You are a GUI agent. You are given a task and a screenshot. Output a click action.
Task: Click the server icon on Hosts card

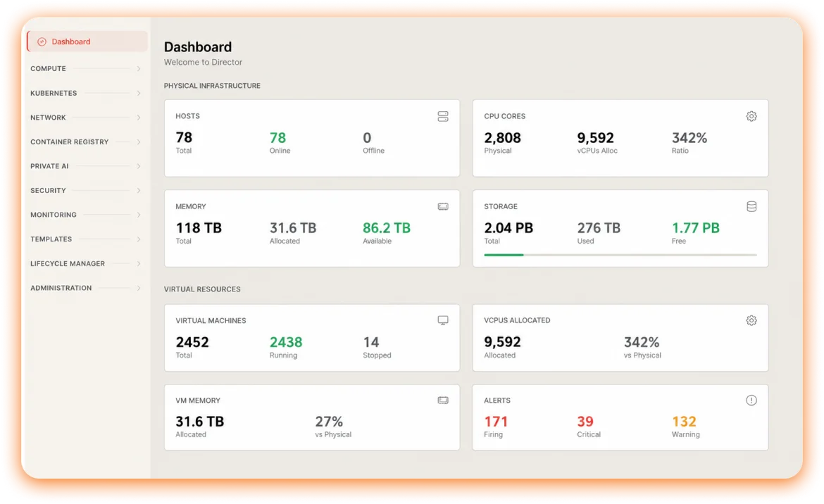point(443,116)
